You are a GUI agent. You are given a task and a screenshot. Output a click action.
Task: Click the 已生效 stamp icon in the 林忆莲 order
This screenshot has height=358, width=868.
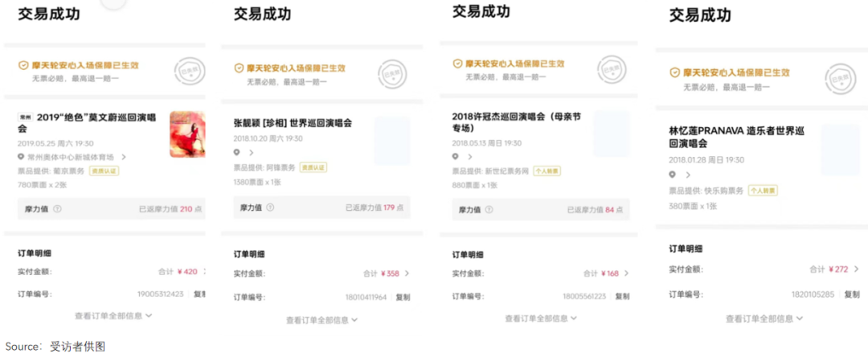[x=839, y=78]
